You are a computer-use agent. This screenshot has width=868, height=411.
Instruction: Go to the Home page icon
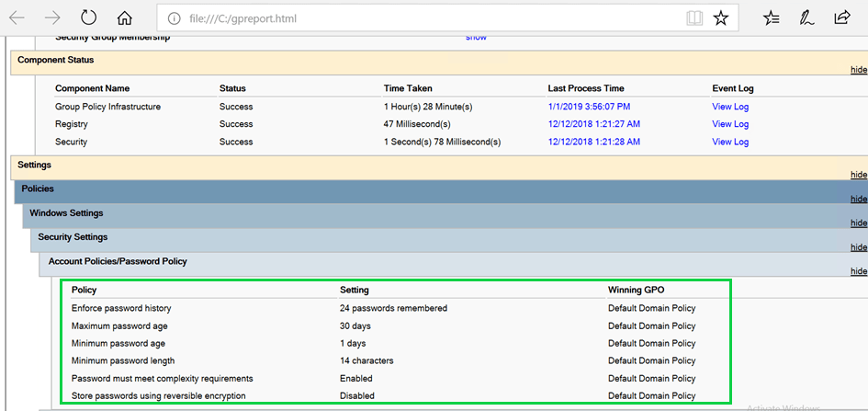click(x=125, y=17)
